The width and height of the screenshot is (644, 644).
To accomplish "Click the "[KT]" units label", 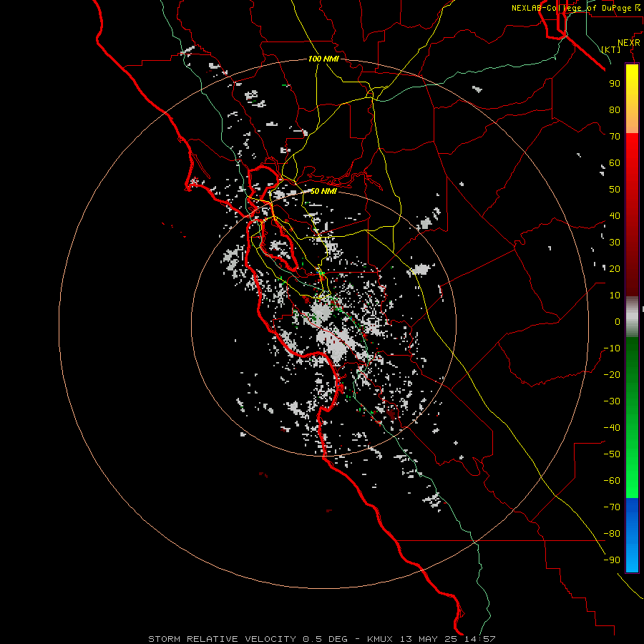I will [x=611, y=49].
